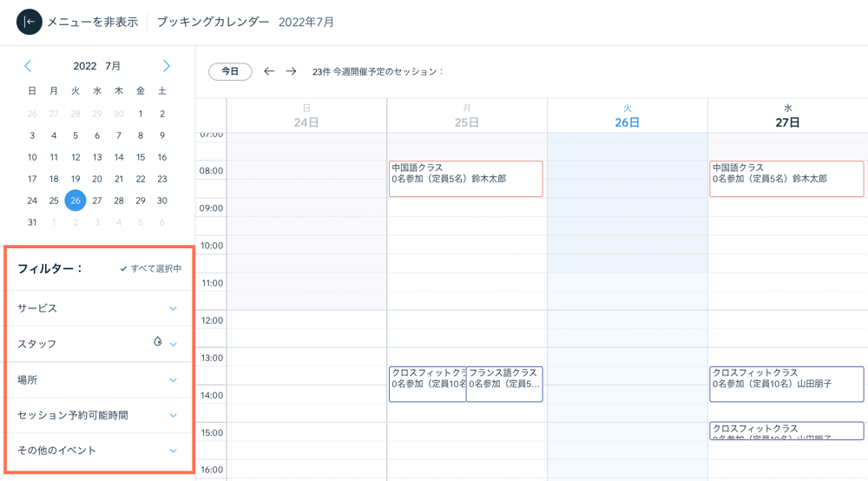The image size is (868, 481).
Task: Expand セッション予約可能時間 filter
Action: pyautogui.click(x=173, y=416)
